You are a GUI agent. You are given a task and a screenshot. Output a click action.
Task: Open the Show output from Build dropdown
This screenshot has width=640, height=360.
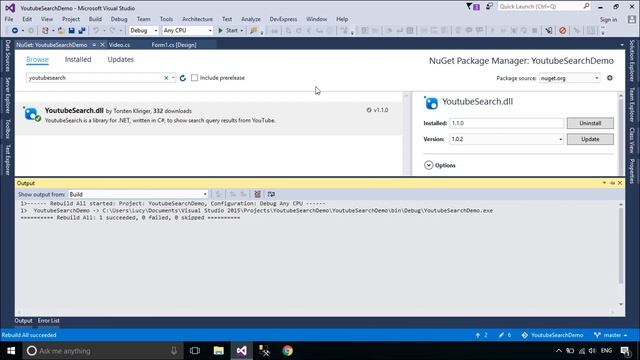(138, 194)
